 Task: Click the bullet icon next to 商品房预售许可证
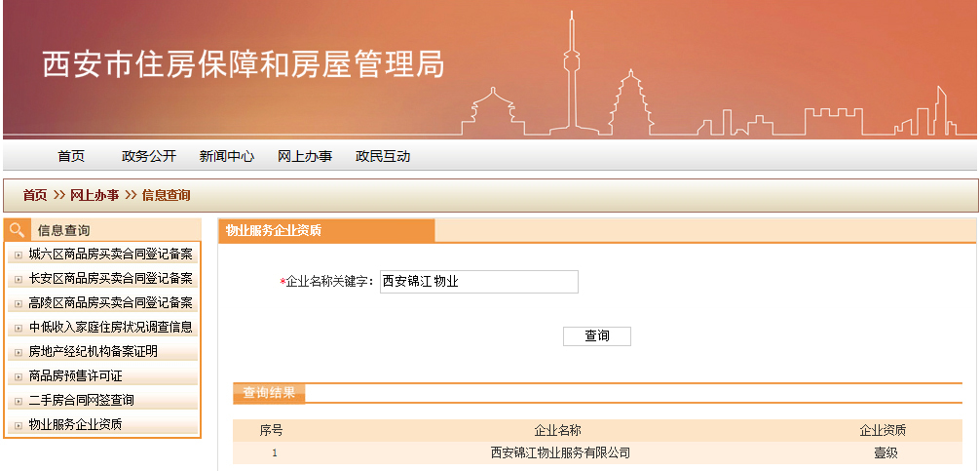click(19, 377)
